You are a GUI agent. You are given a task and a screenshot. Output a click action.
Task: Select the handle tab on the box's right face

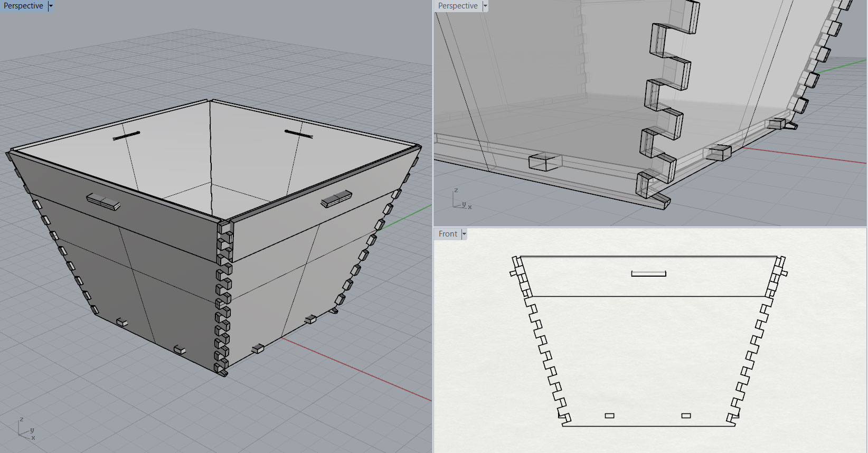coord(336,199)
